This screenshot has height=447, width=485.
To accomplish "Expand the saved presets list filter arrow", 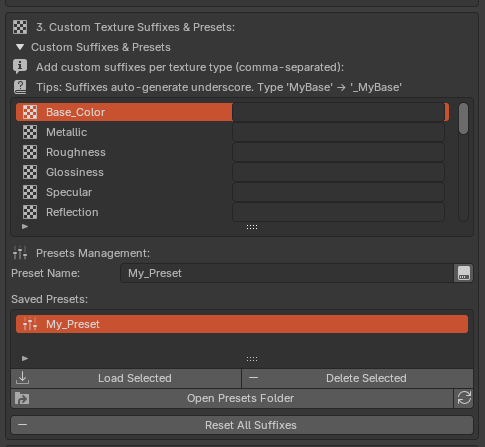I will (x=25, y=359).
